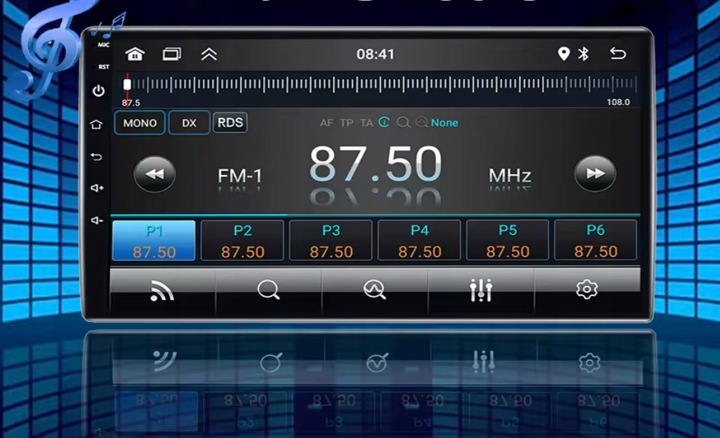
Task: Select preset P4 87.50
Action: [x=419, y=241]
